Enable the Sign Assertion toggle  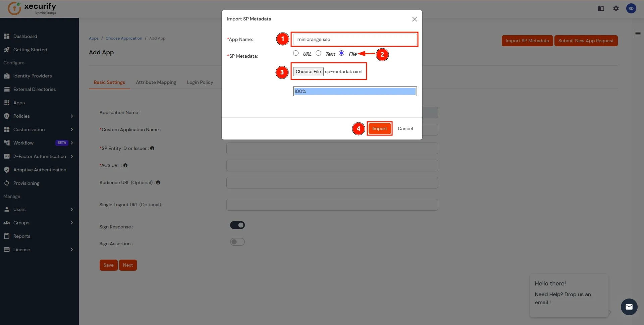(237, 242)
